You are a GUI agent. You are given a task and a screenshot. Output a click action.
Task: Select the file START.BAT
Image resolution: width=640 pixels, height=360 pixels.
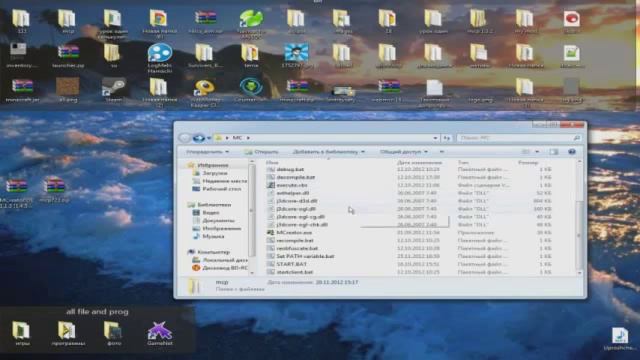291,264
